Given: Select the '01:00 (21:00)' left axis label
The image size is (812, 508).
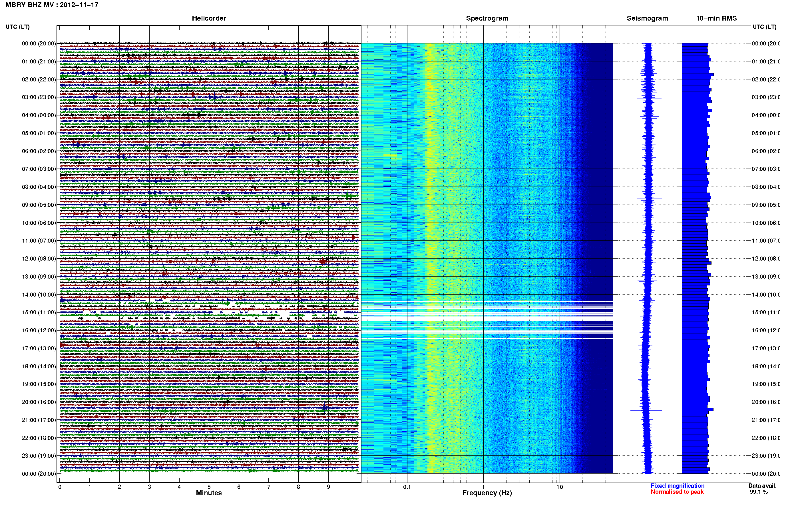Looking at the screenshot, I should click(x=39, y=61).
